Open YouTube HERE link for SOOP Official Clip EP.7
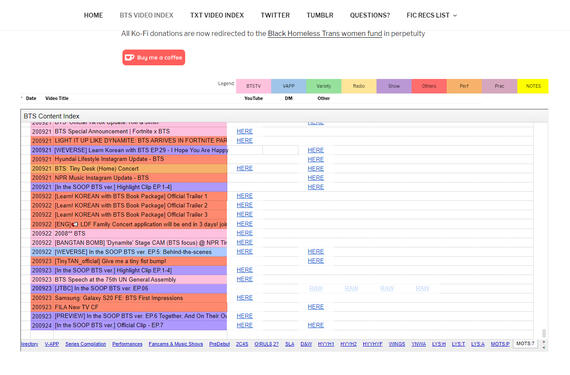The height and width of the screenshot is (375, 570). click(244, 325)
